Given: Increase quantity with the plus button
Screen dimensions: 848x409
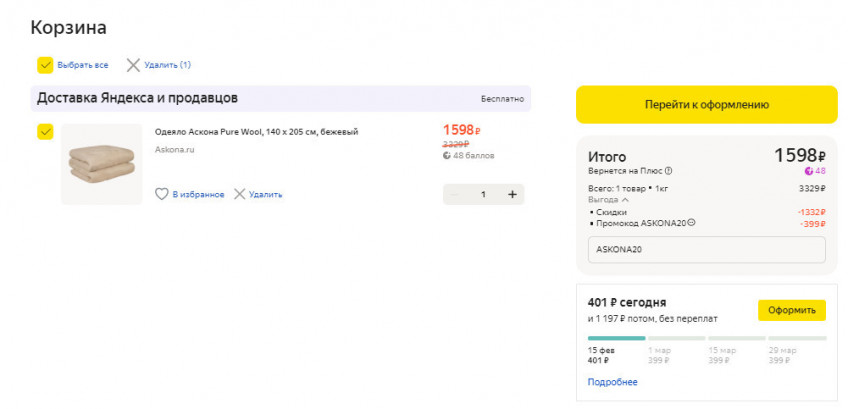Looking at the screenshot, I should pyautogui.click(x=512, y=194).
